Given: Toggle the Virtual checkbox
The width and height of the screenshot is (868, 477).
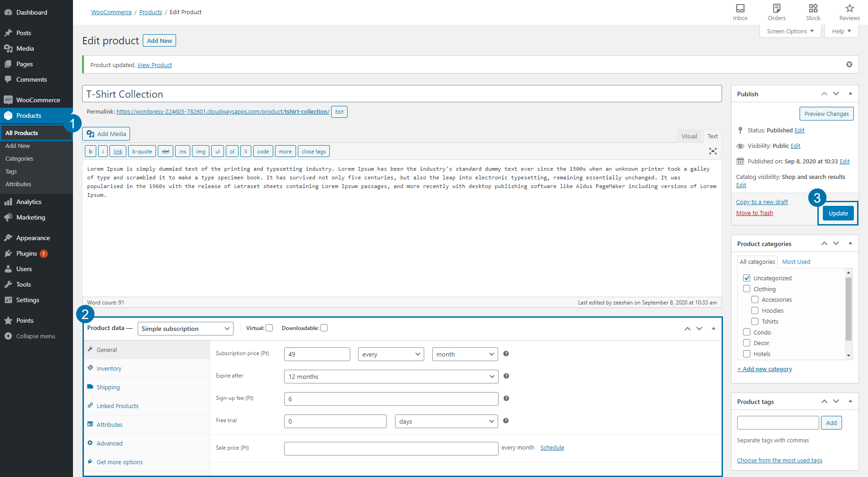Looking at the screenshot, I should pyautogui.click(x=269, y=328).
